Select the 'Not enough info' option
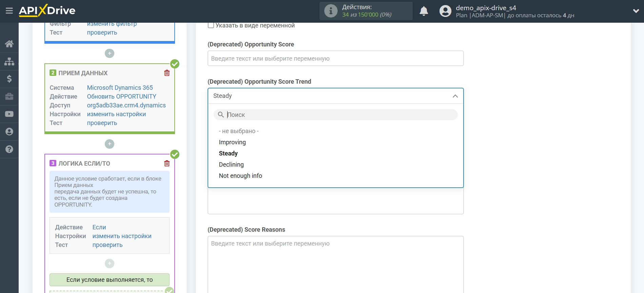This screenshot has height=293, width=644. tap(240, 176)
